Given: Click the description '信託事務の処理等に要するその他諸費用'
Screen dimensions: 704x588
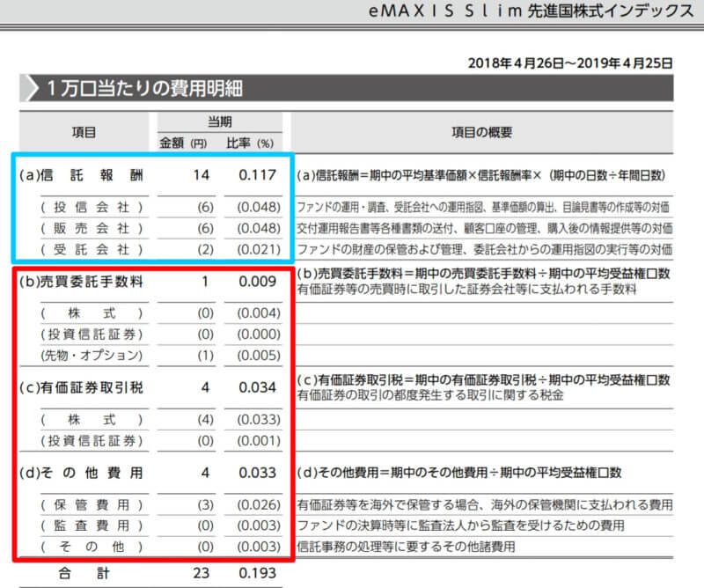Looking at the screenshot, I should pos(406,547).
